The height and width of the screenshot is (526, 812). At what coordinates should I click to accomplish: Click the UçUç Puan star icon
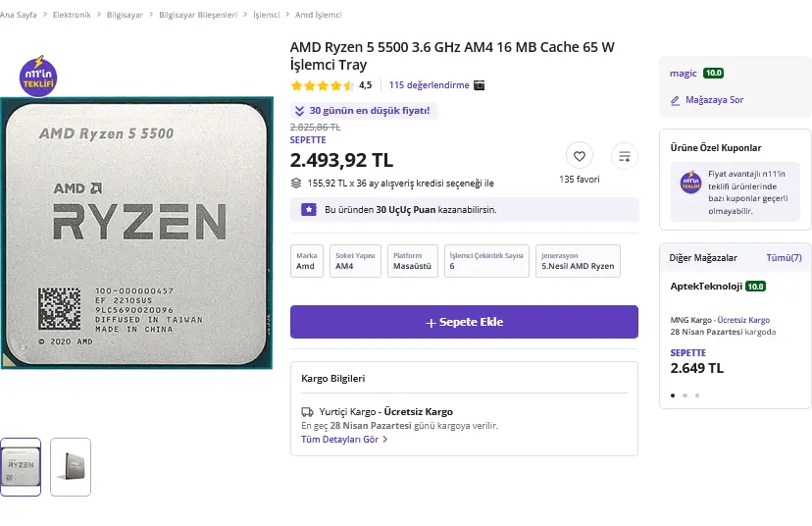tap(309, 209)
